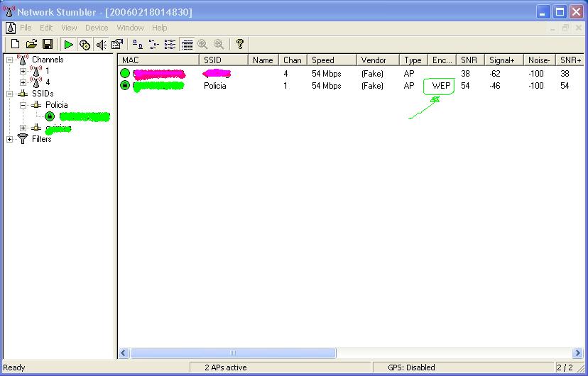This screenshot has height=376, width=588.
Task: Switch to the large icons view
Action: [138, 45]
